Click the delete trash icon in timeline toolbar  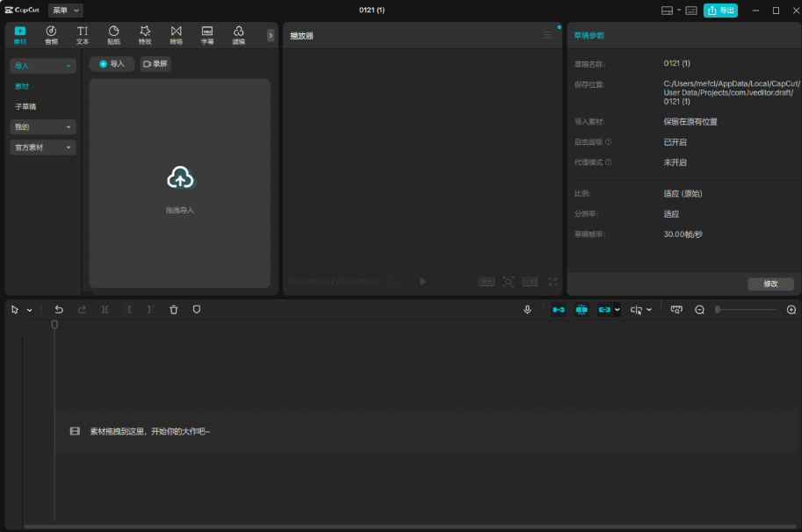coord(174,310)
